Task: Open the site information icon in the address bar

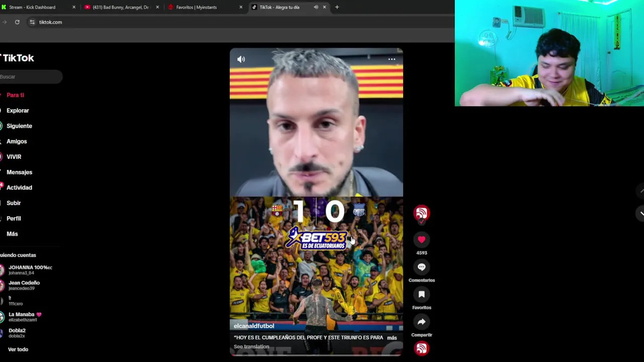Action: click(32, 22)
